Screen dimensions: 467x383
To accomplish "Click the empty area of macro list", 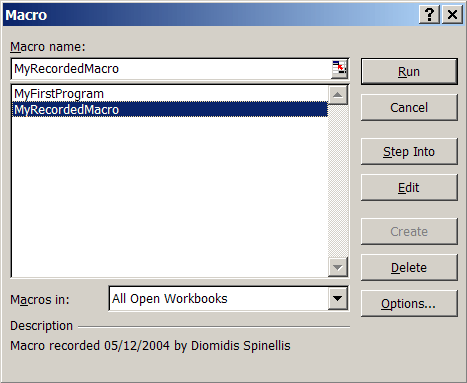I will pyautogui.click(x=170, y=197).
